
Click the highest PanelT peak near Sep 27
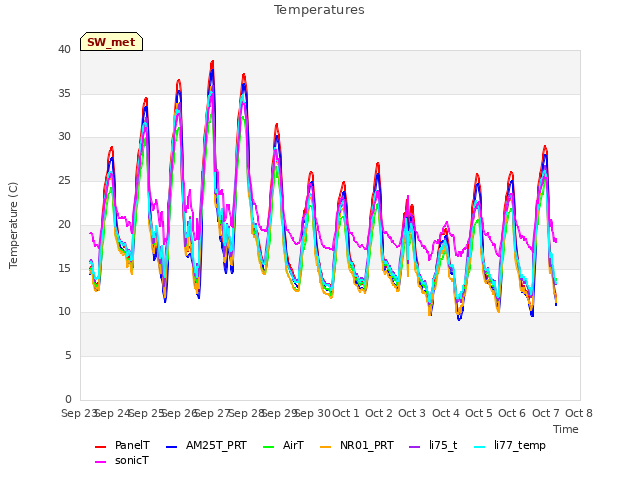point(212,62)
